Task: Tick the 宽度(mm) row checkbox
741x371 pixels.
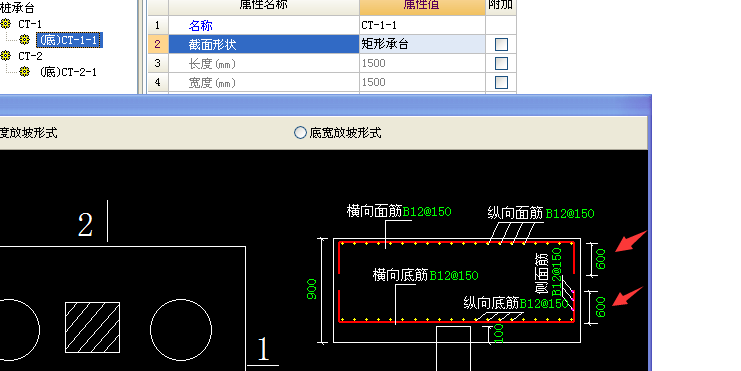Action: 501,82
